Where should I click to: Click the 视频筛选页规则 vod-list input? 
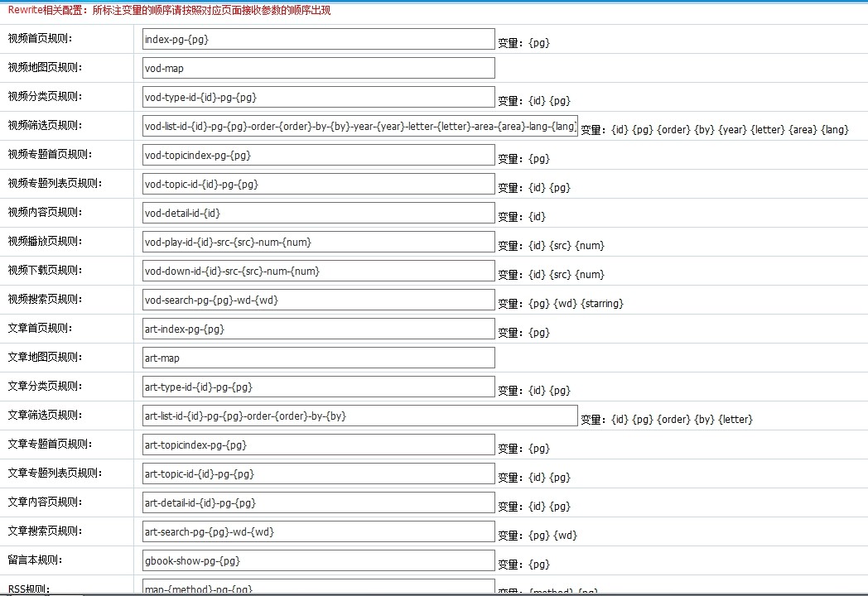coord(359,126)
